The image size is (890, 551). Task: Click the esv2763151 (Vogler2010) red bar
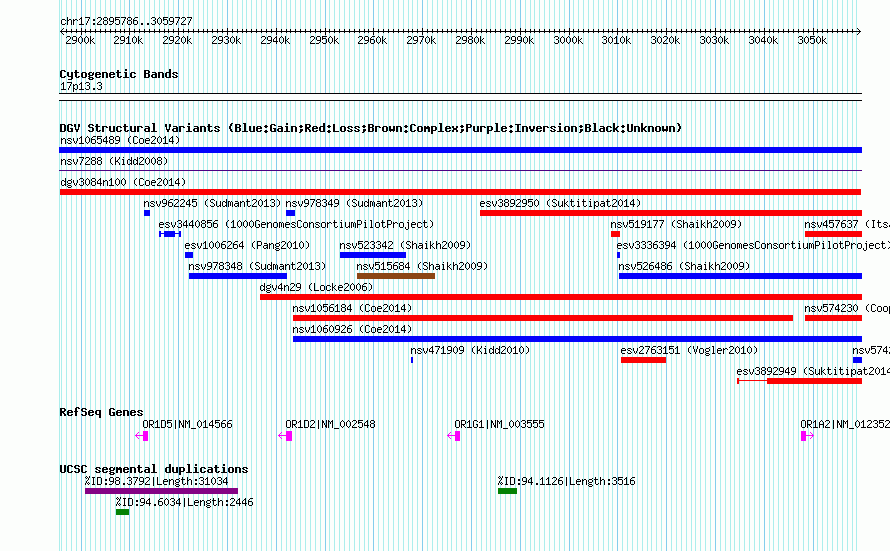643,360
